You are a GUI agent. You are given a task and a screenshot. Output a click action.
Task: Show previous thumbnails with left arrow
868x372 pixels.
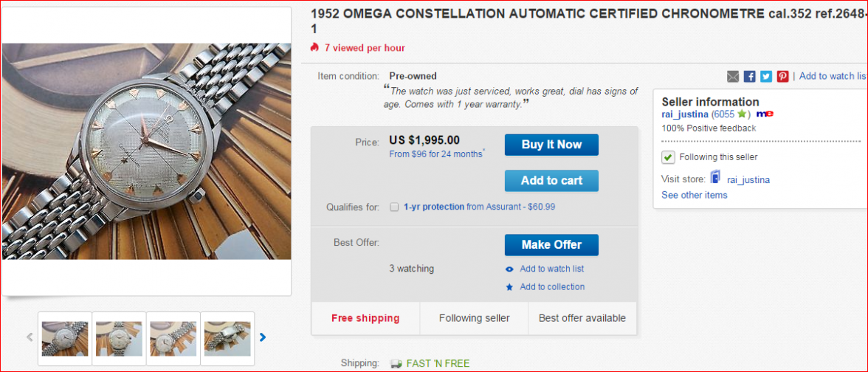point(30,337)
